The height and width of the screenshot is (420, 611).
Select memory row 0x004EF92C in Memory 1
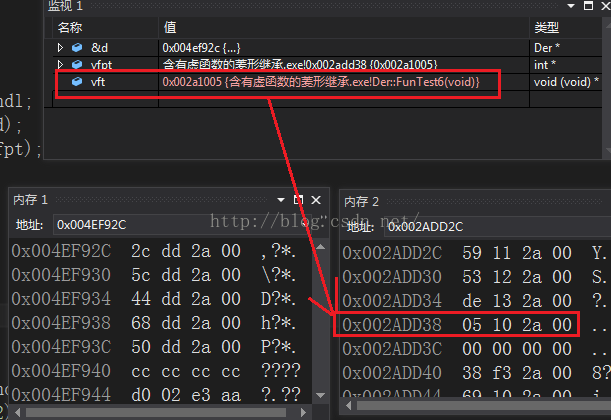coord(154,251)
